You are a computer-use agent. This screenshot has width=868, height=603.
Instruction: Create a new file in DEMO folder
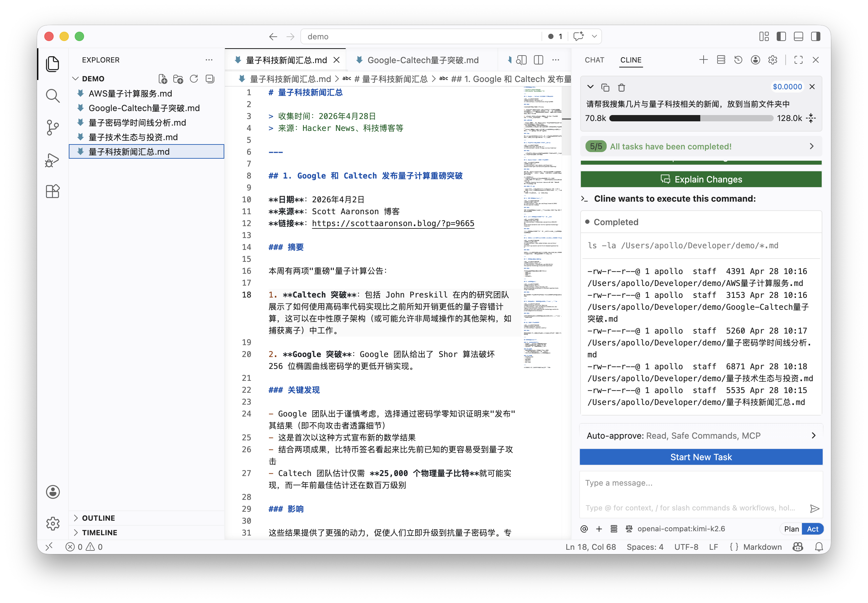pyautogui.click(x=162, y=79)
